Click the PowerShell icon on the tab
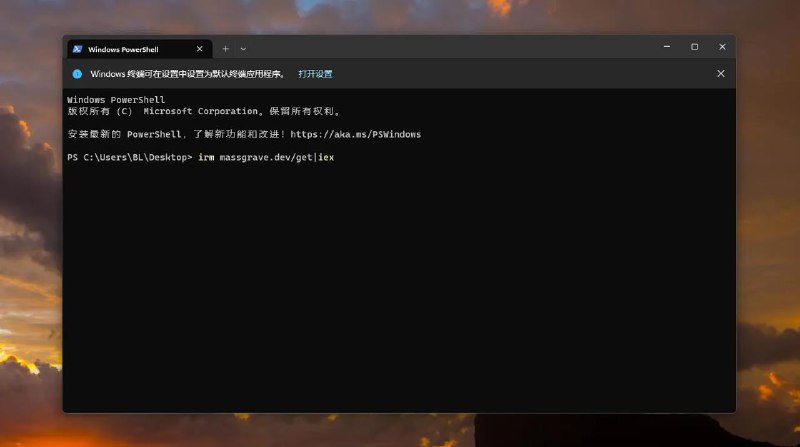The width and height of the screenshot is (800, 447). coord(77,49)
